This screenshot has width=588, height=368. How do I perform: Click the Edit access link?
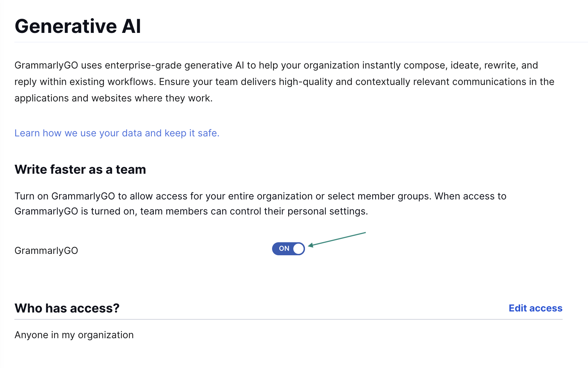point(535,308)
